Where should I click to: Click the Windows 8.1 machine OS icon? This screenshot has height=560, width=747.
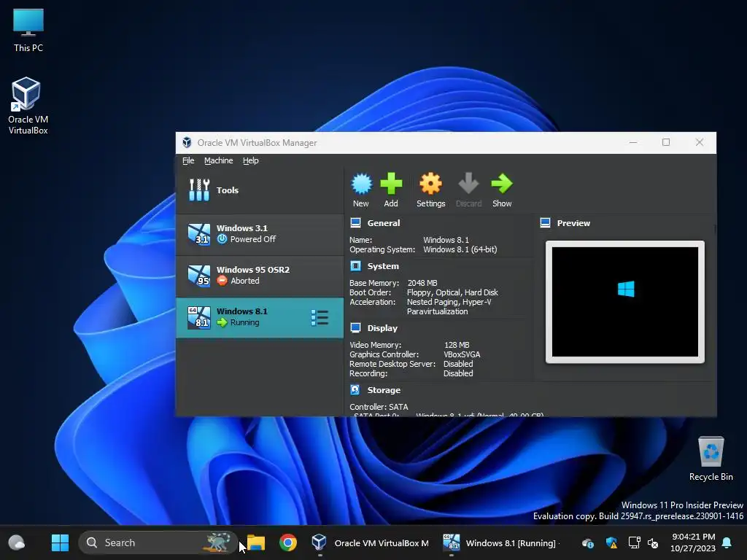(x=198, y=317)
